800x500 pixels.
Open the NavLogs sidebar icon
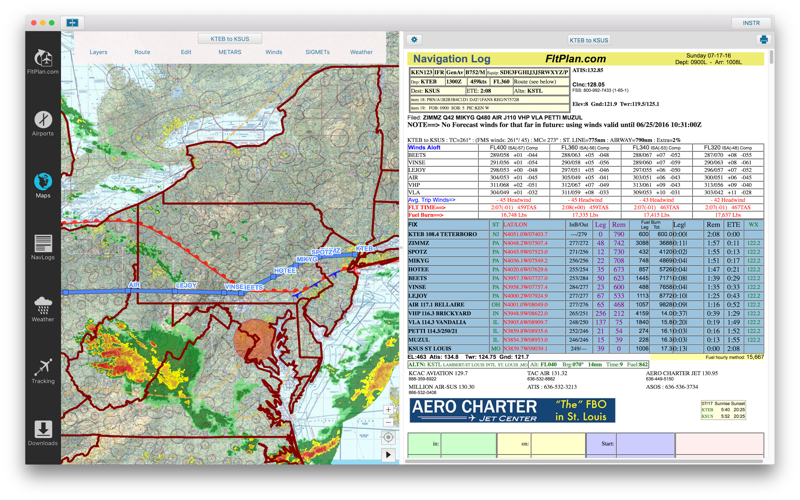43,247
